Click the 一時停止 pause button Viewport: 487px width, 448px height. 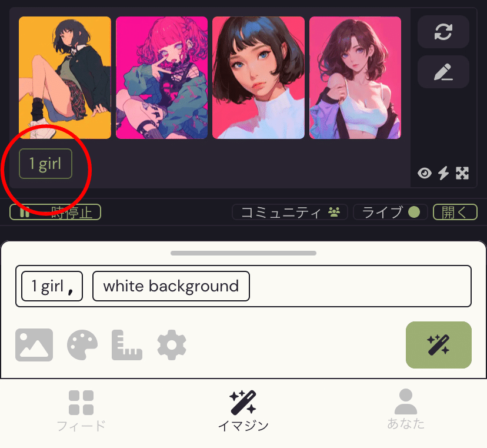55,212
